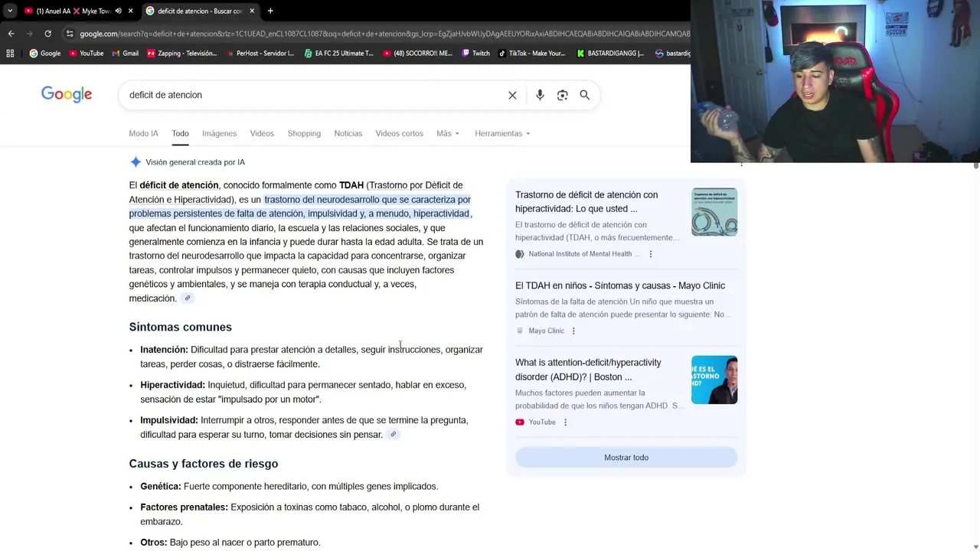The height and width of the screenshot is (551, 980).
Task: Go back to the previous page
Action: coord(11,34)
